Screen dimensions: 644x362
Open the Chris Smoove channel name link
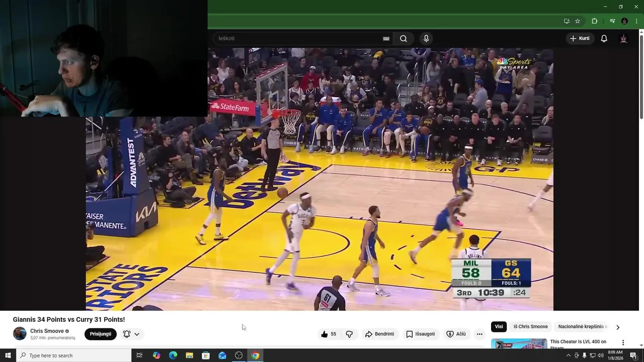pyautogui.click(x=47, y=331)
